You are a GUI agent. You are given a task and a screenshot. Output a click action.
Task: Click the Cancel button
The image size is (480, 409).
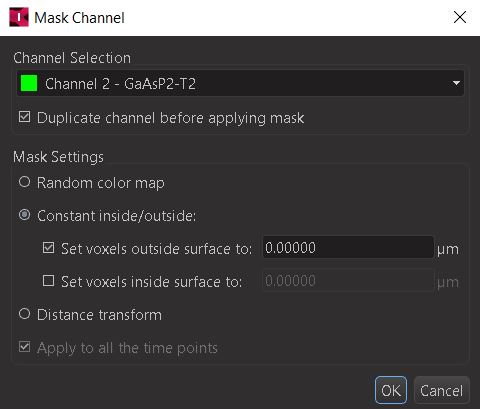[442, 390]
